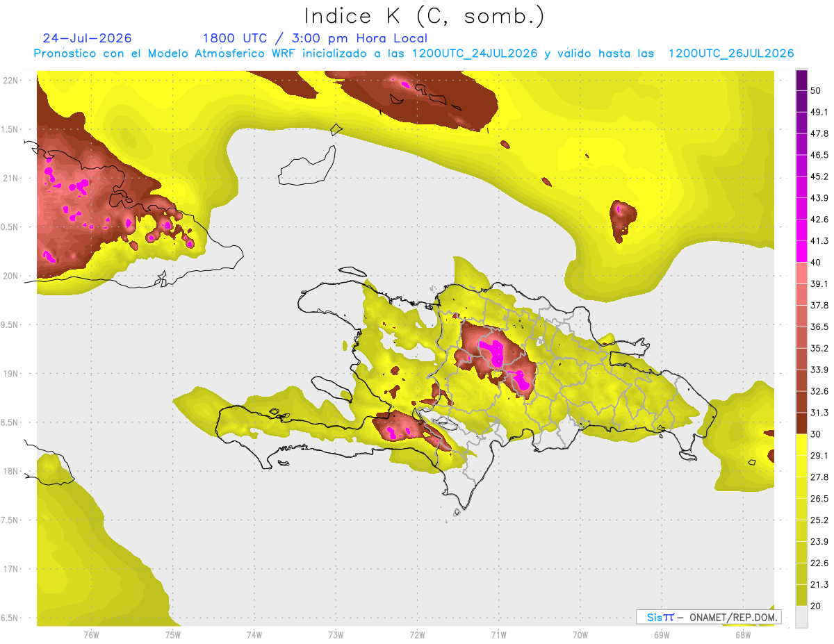Click the legend value 36.5

pos(819,327)
